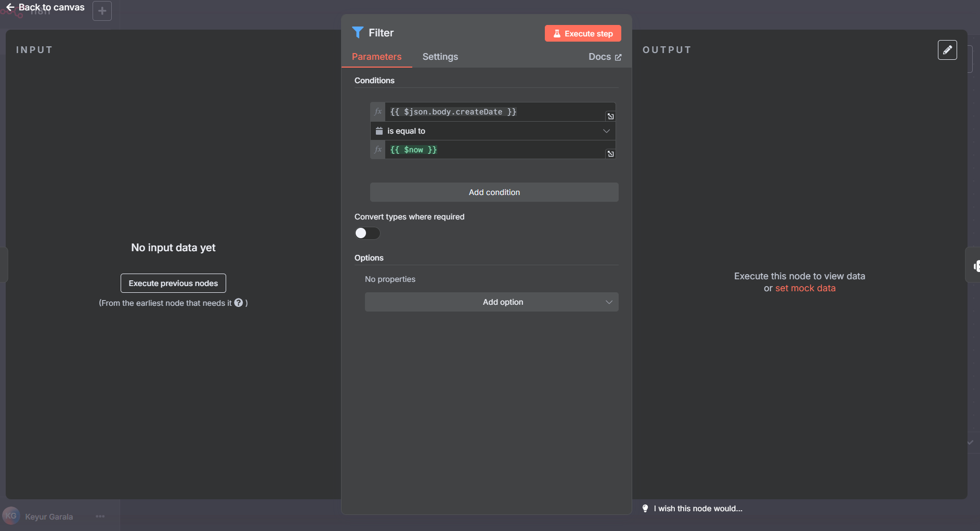Toggle Convert types where required switch
Image resolution: width=980 pixels, height=531 pixels.
[x=367, y=233]
